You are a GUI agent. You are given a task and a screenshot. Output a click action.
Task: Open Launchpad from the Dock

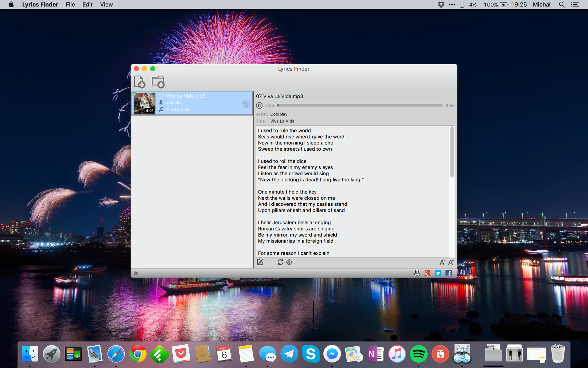52,354
